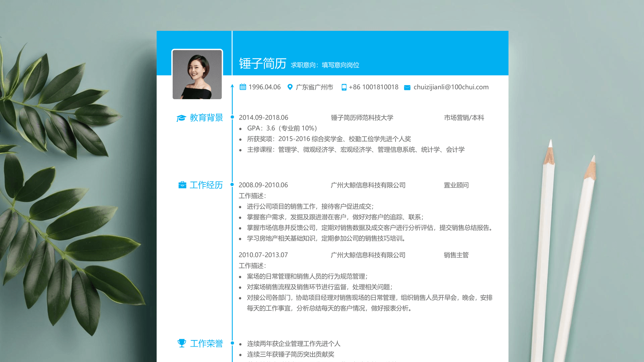Select the 教育背景 section heading
Screen dimensions: 644x362
click(206, 118)
